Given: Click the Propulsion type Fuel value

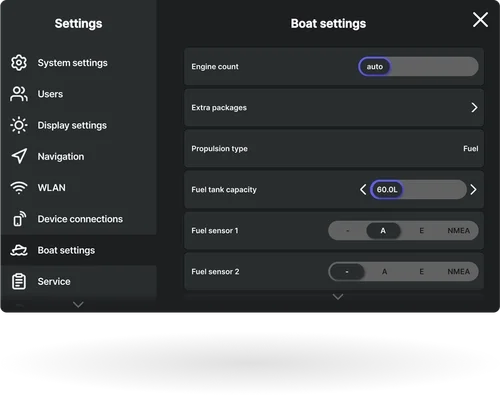Looking at the screenshot, I should pos(471,149).
